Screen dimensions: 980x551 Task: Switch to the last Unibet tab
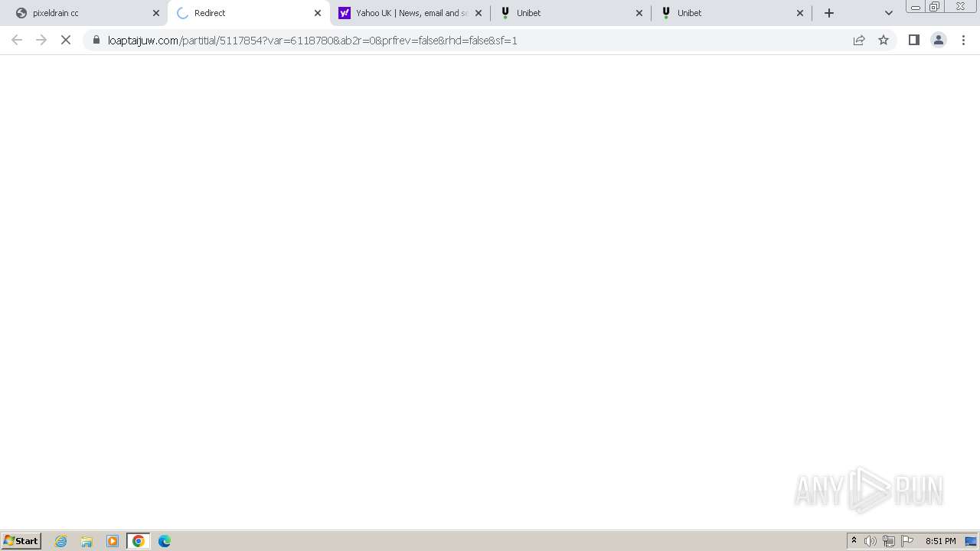(x=732, y=13)
